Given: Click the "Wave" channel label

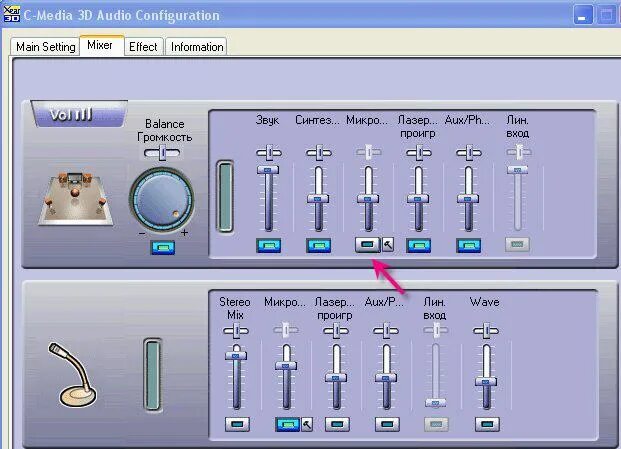Looking at the screenshot, I should point(484,302).
